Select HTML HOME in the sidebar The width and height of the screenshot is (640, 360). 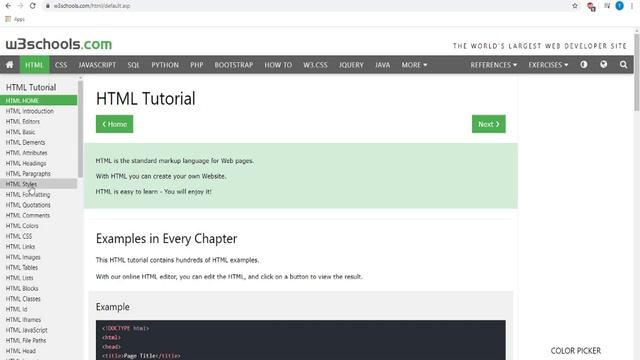pyautogui.click(x=38, y=100)
